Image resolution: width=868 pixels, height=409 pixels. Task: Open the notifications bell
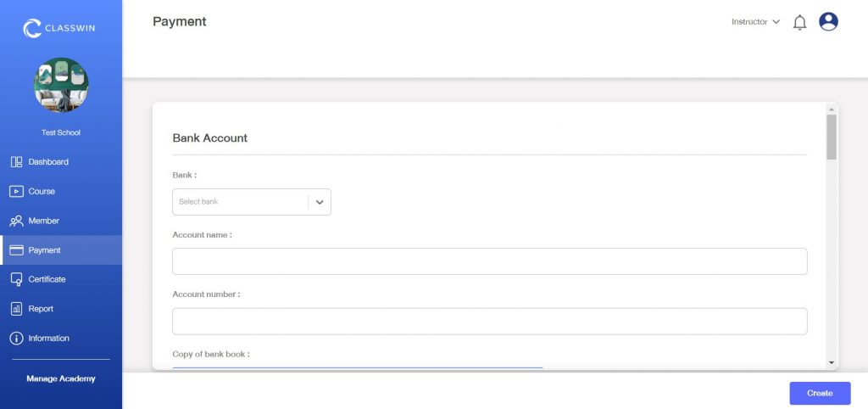(x=799, y=23)
